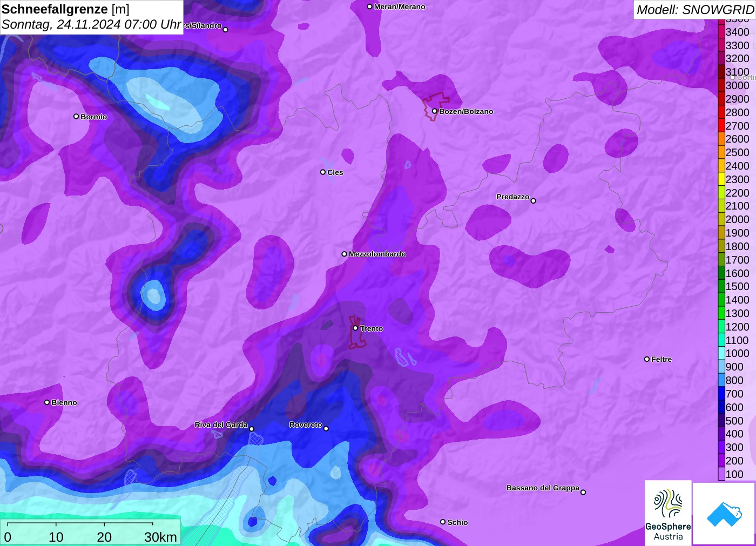Click the Bienno city marker

47,402
